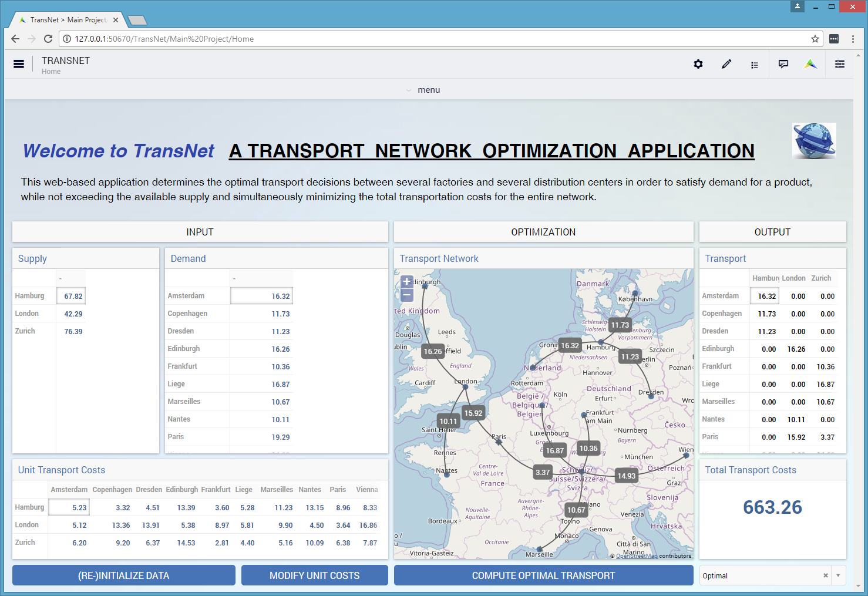Open the Demand widget title
Screen dimensions: 868x596
(x=188, y=258)
